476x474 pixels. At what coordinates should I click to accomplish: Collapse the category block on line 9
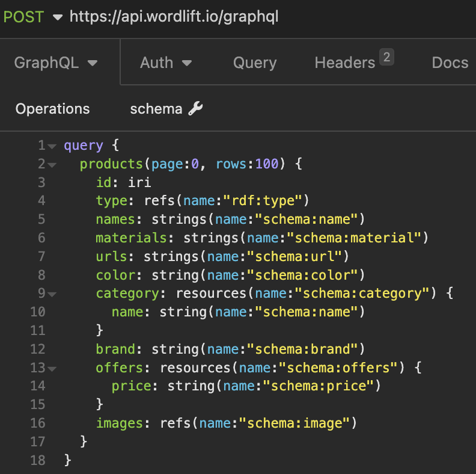coord(52,294)
